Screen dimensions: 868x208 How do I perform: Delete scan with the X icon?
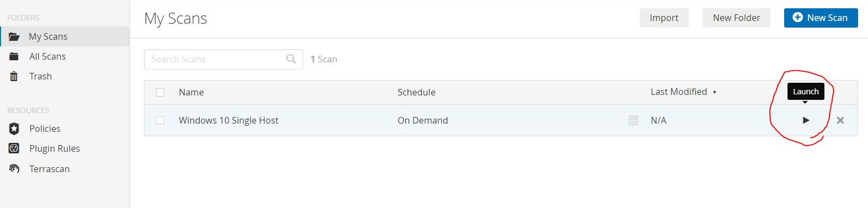tap(840, 120)
